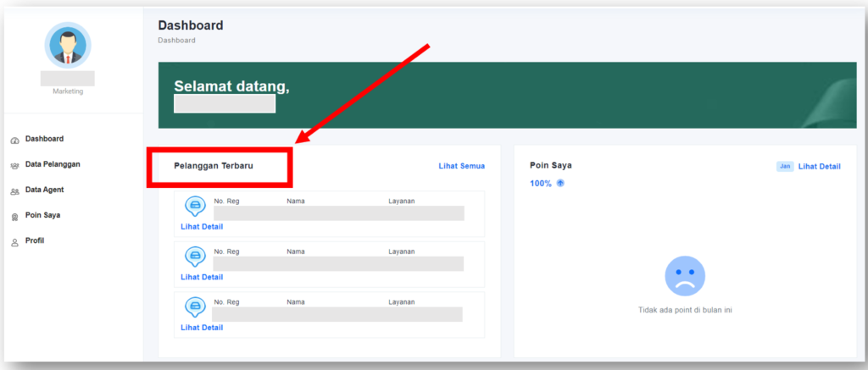The height and width of the screenshot is (370, 868).
Task: Open the Data Pelanggan menu item
Action: pos(53,164)
